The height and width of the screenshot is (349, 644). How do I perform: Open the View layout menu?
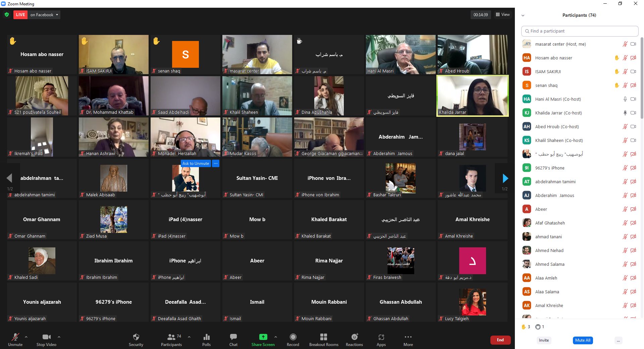click(x=502, y=15)
